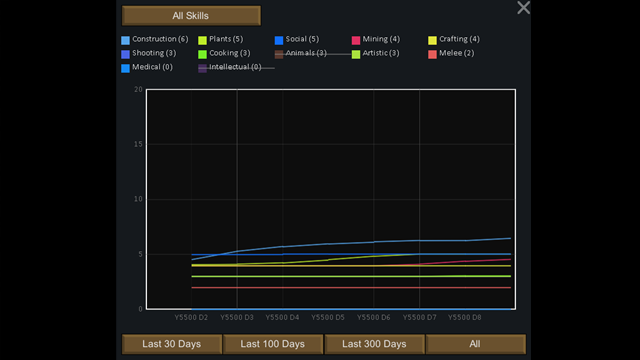Click the Medical (0) legend label
Screen dimensions: 640x360
pyautogui.click(x=152, y=67)
